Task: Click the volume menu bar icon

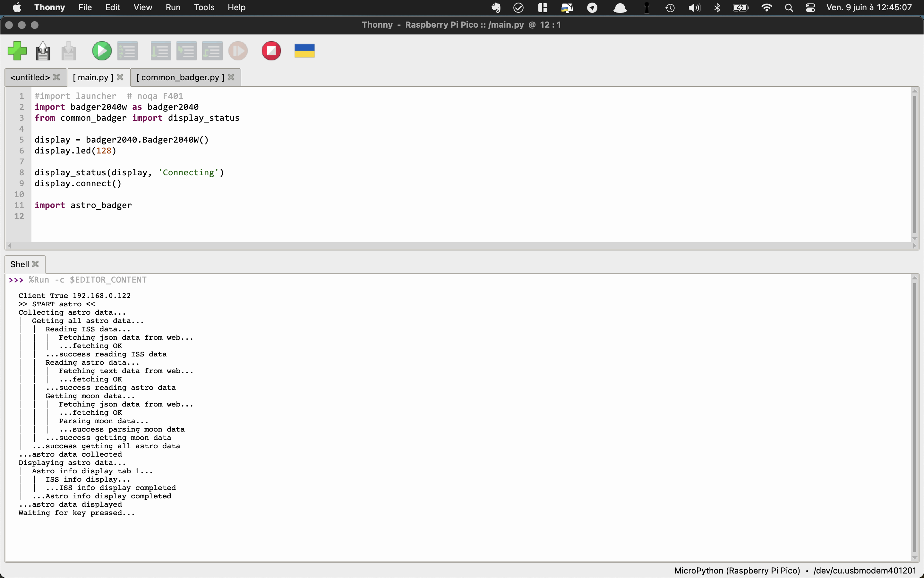Action: tap(694, 7)
